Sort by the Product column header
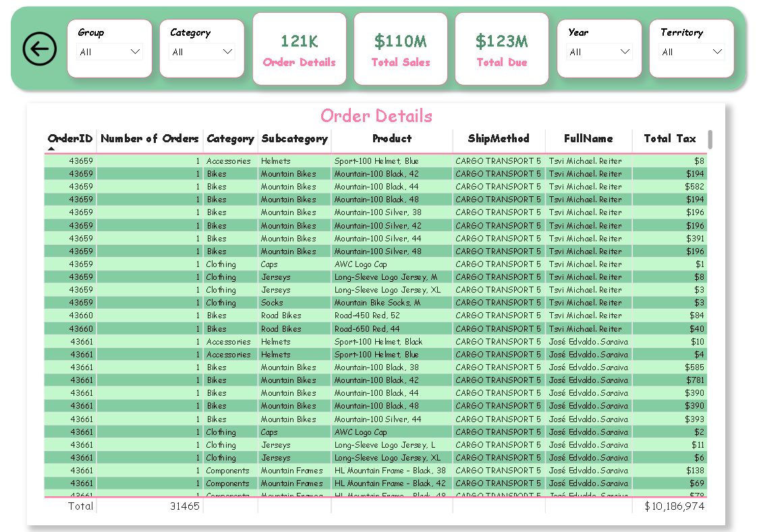 pos(391,138)
